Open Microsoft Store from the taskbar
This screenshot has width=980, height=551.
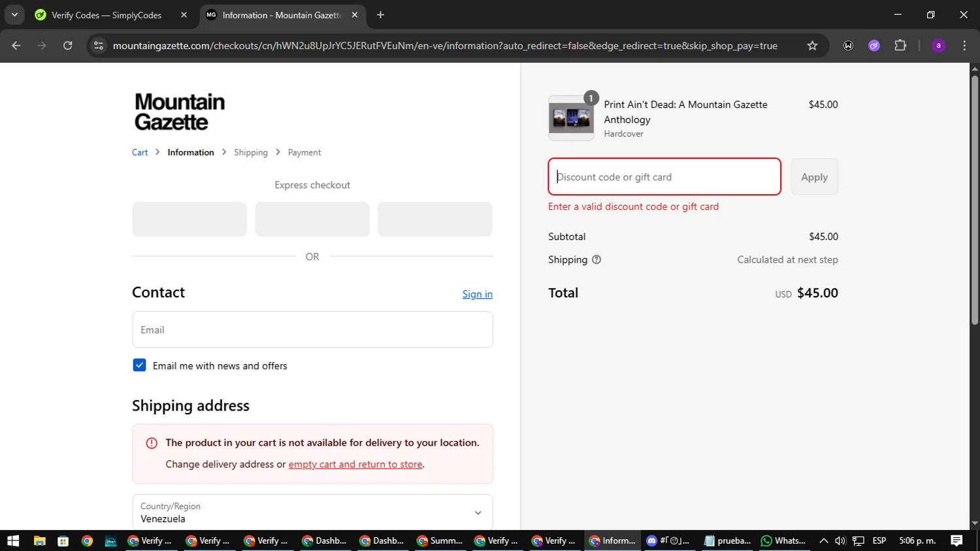point(63,541)
